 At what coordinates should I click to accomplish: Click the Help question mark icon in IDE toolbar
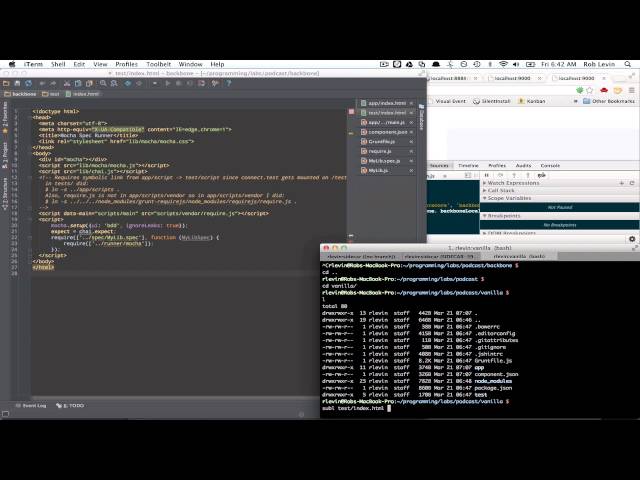tap(229, 83)
